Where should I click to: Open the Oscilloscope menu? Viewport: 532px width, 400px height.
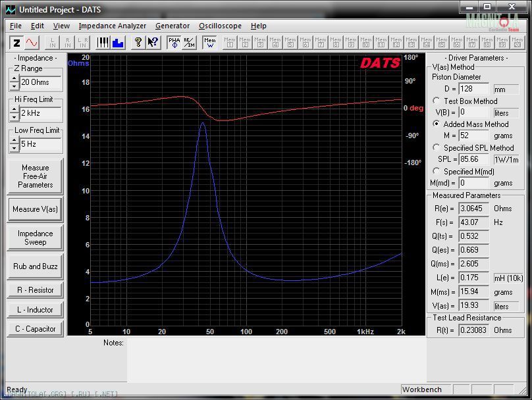pyautogui.click(x=220, y=26)
